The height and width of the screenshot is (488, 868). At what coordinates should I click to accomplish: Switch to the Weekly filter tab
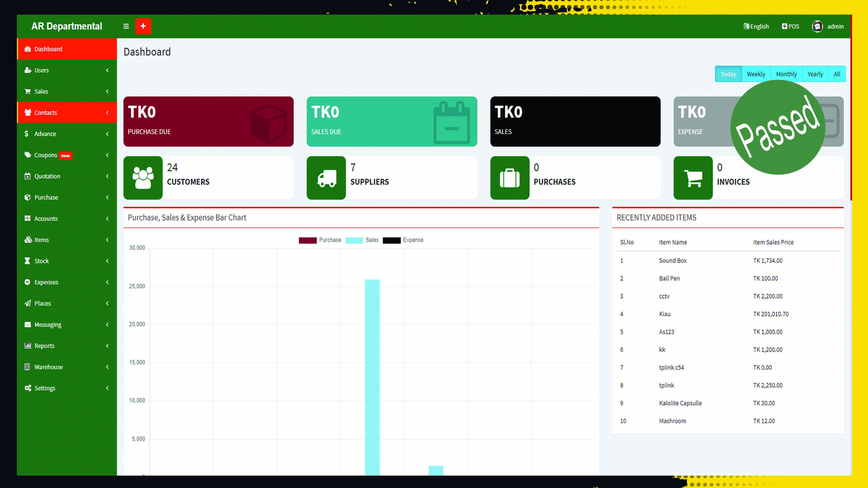[756, 74]
